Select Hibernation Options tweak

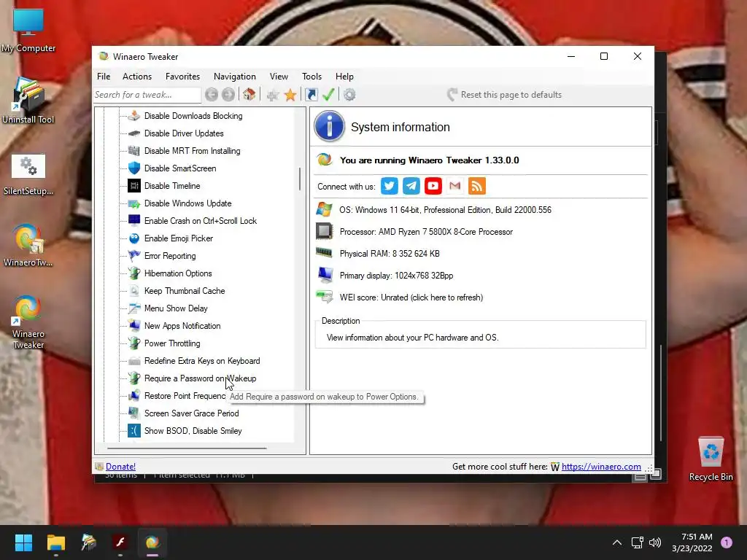[178, 273]
